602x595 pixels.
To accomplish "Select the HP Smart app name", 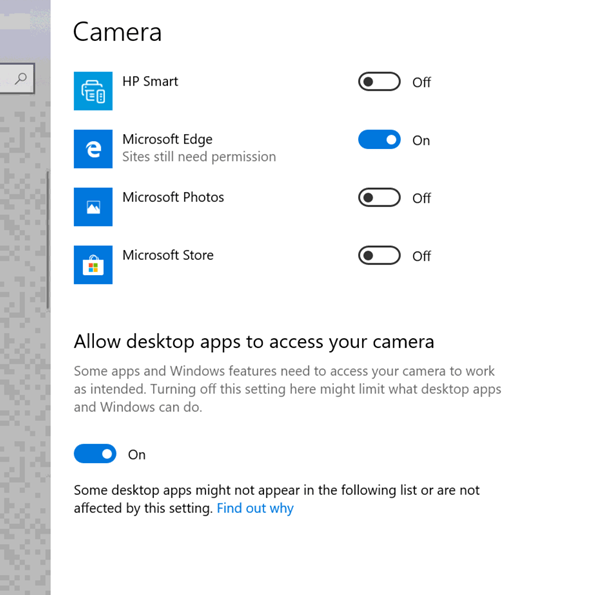I will [150, 81].
